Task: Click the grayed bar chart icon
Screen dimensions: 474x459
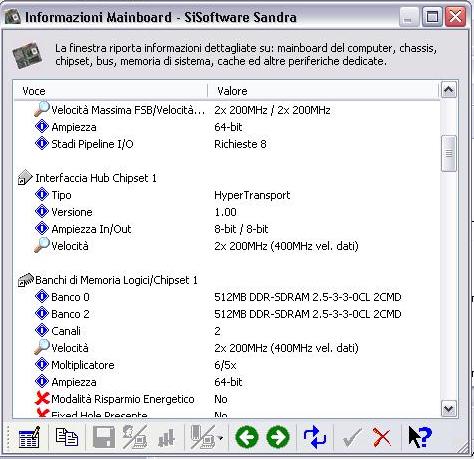Action: 166,438
